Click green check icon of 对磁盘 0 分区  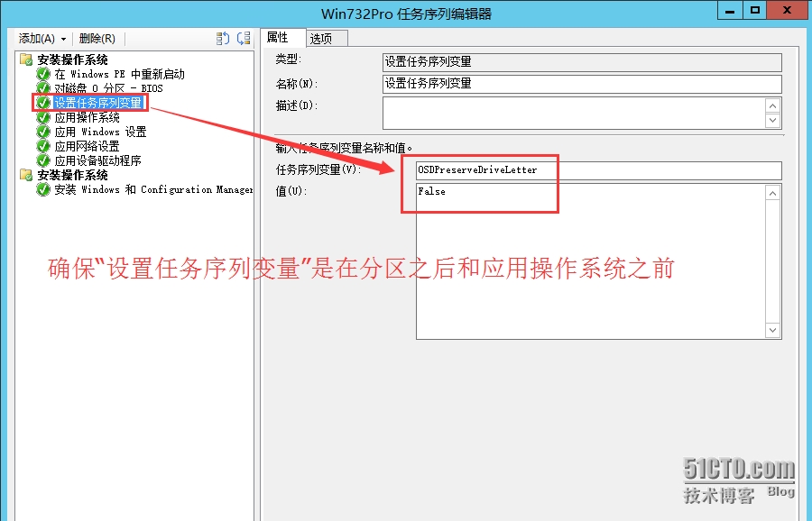(x=43, y=88)
